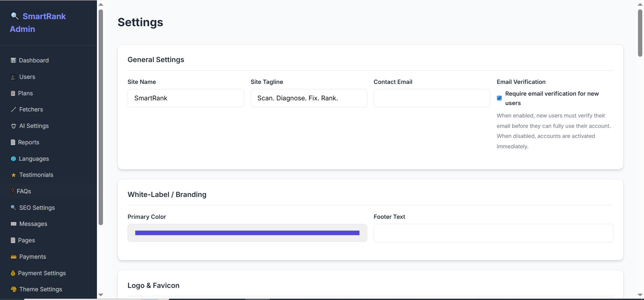644x300 pixels.
Task: Open the Plans menu item
Action: 25,93
